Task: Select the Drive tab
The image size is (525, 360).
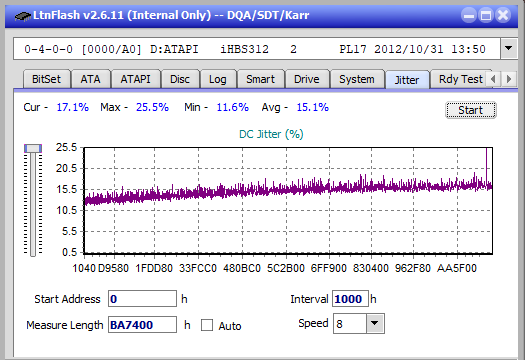Action: coord(307,79)
